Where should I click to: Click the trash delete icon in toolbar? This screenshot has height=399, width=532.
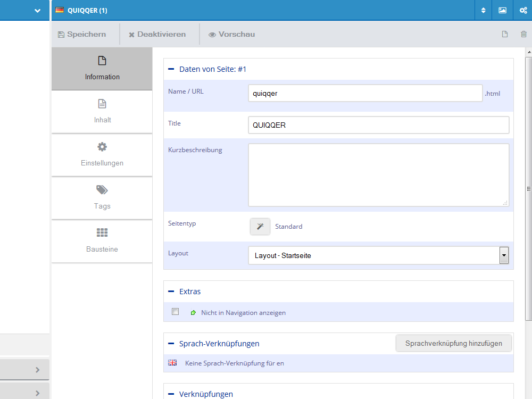(x=523, y=34)
